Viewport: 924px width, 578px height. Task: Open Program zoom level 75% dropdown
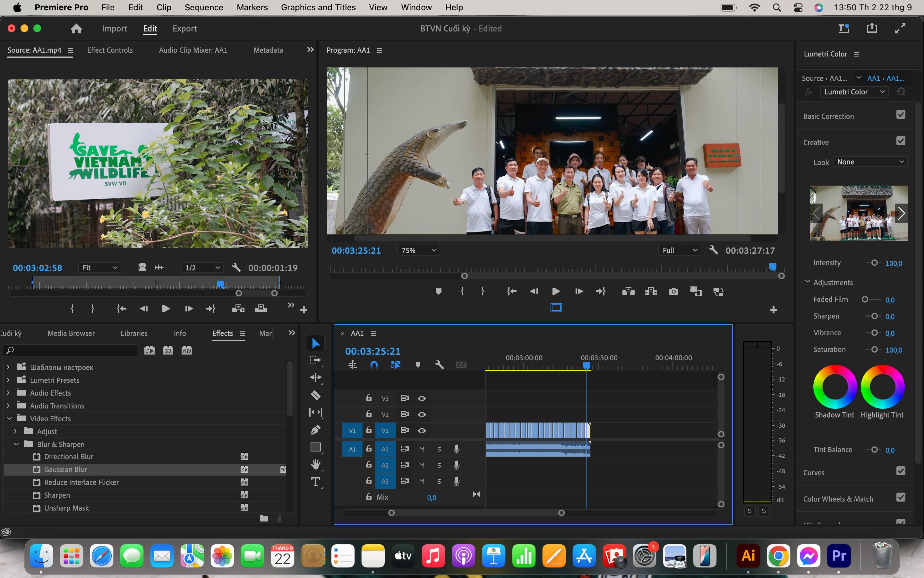(418, 250)
